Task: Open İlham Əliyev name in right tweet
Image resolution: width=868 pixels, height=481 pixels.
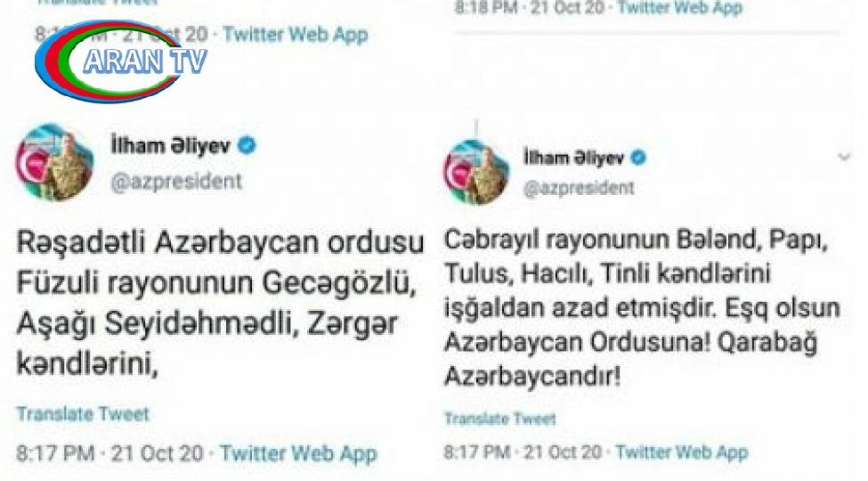Action: click(574, 158)
